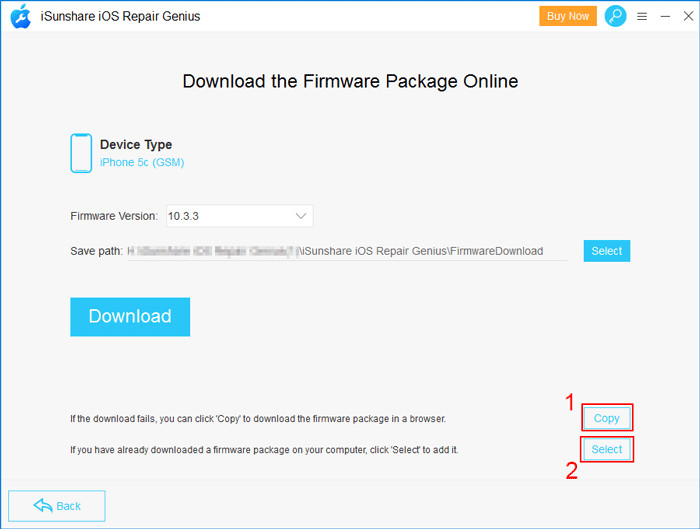Viewport: 700px width, 529px height.
Task: Open the register key icon
Action: [615, 16]
